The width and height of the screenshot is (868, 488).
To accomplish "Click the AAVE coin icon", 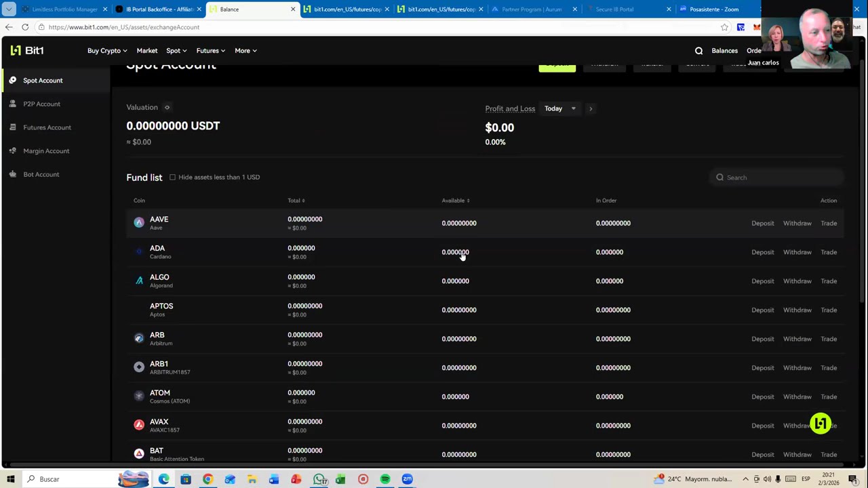I will (139, 222).
